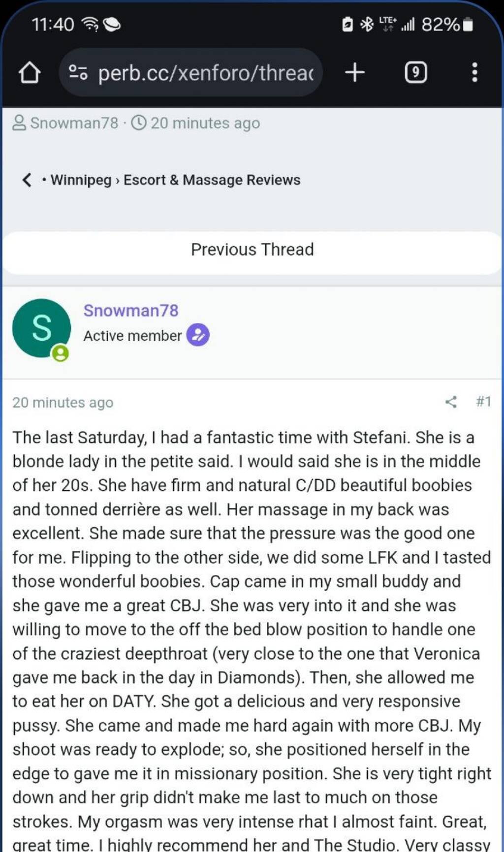Tap the site settings icon in address bar
This screenshot has height=852, width=504.
[x=78, y=73]
